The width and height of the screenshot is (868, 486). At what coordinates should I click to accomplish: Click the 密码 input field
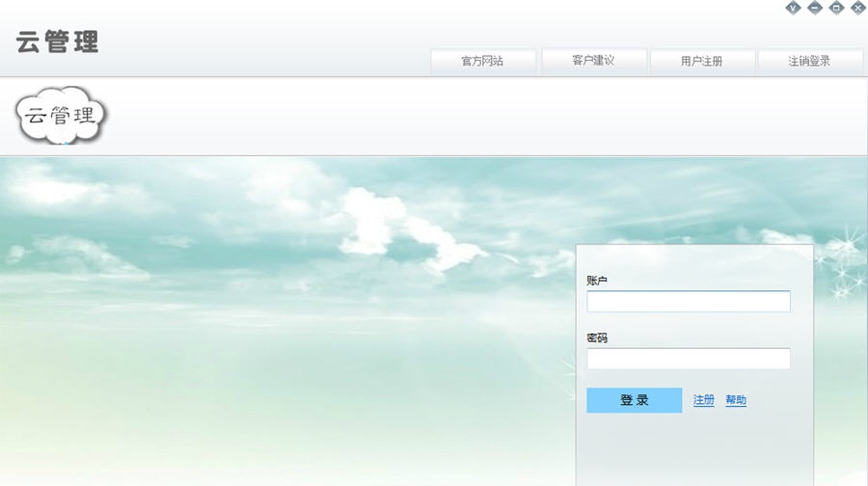pos(688,359)
